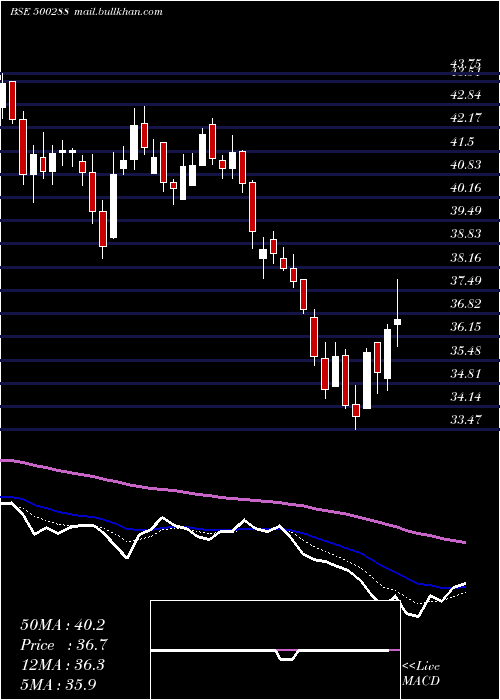This screenshot has height=700, width=500.
Task: Click the 39.49 price axis label
Action: point(466,211)
